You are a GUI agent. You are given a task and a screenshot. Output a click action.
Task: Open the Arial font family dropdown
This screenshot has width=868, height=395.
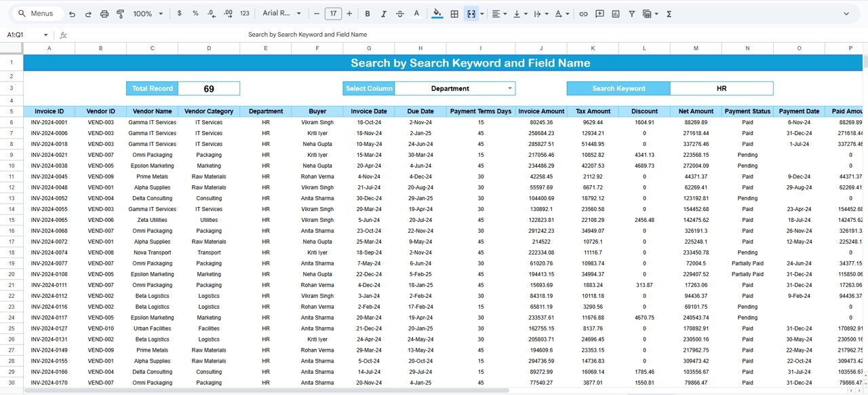tap(281, 14)
